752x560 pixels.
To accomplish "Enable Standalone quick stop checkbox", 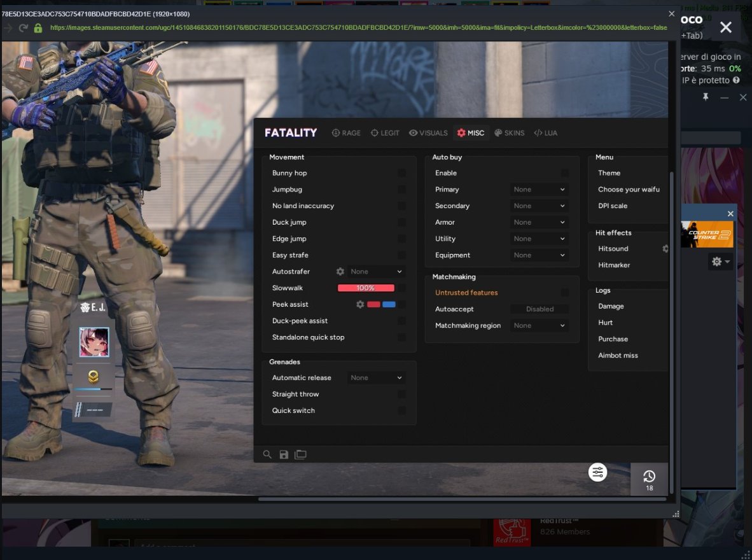I will tap(401, 337).
